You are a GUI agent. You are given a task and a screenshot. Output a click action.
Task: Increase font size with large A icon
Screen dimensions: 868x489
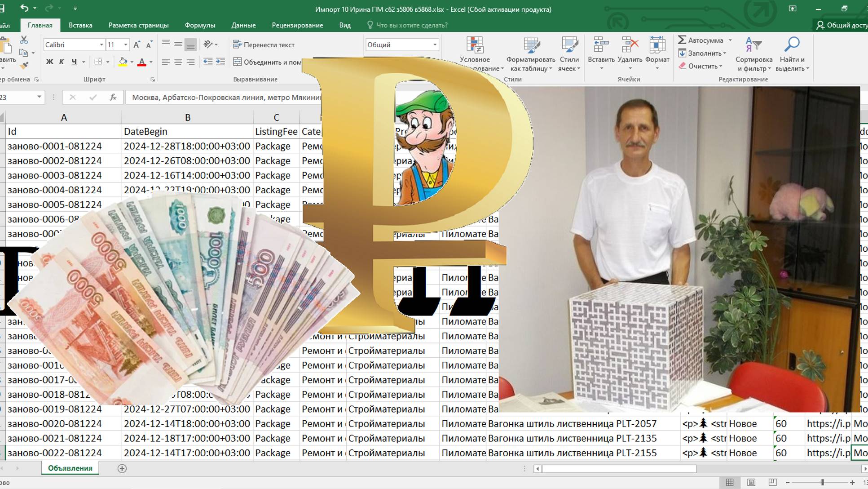click(x=137, y=44)
